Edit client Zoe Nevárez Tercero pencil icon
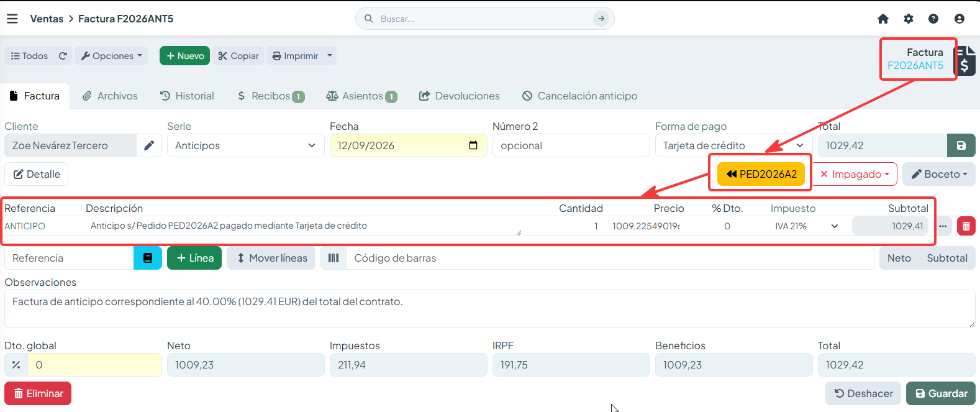This screenshot has height=412, width=980. pos(149,145)
